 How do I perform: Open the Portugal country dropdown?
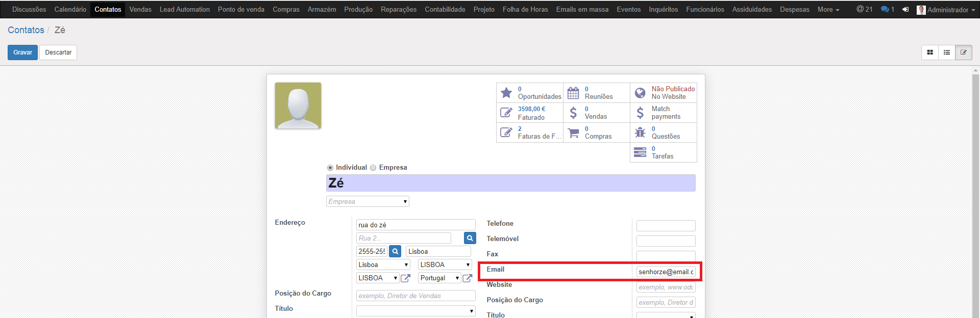point(439,278)
